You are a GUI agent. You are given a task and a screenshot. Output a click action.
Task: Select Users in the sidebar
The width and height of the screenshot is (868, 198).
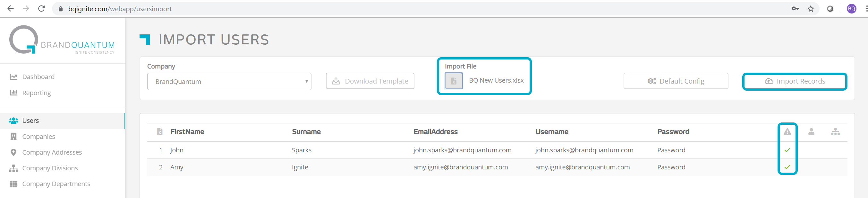click(x=30, y=121)
